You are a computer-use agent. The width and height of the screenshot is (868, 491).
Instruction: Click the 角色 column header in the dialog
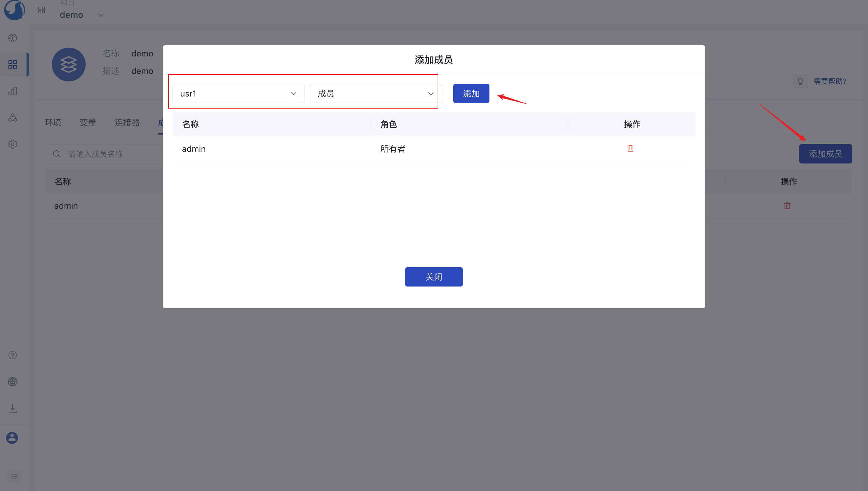388,124
